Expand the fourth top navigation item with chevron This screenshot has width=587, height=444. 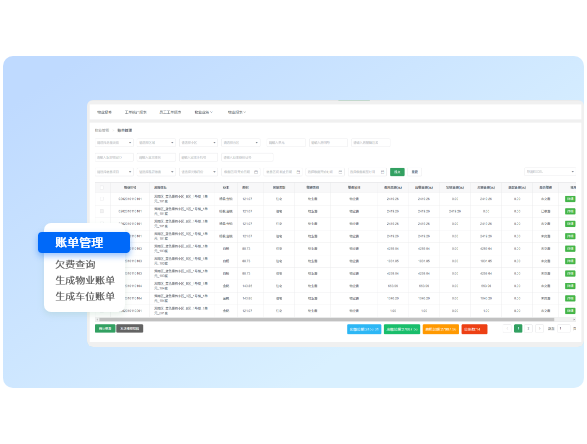pyautogui.click(x=204, y=112)
